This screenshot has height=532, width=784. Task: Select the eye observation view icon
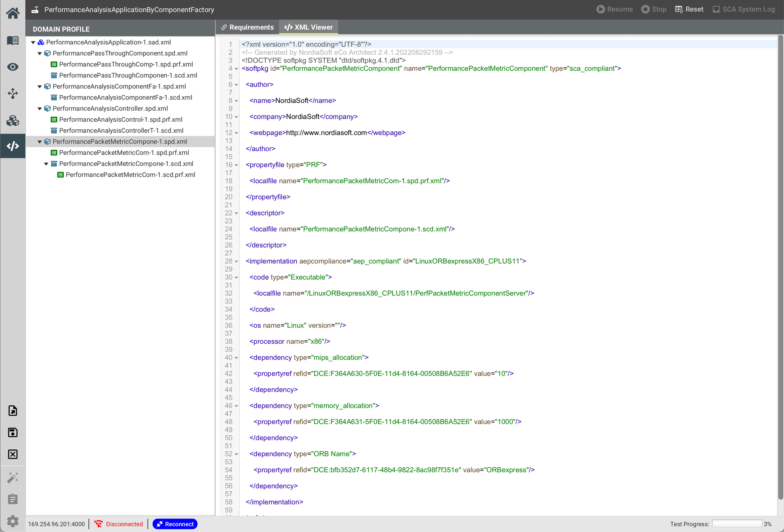(x=13, y=67)
